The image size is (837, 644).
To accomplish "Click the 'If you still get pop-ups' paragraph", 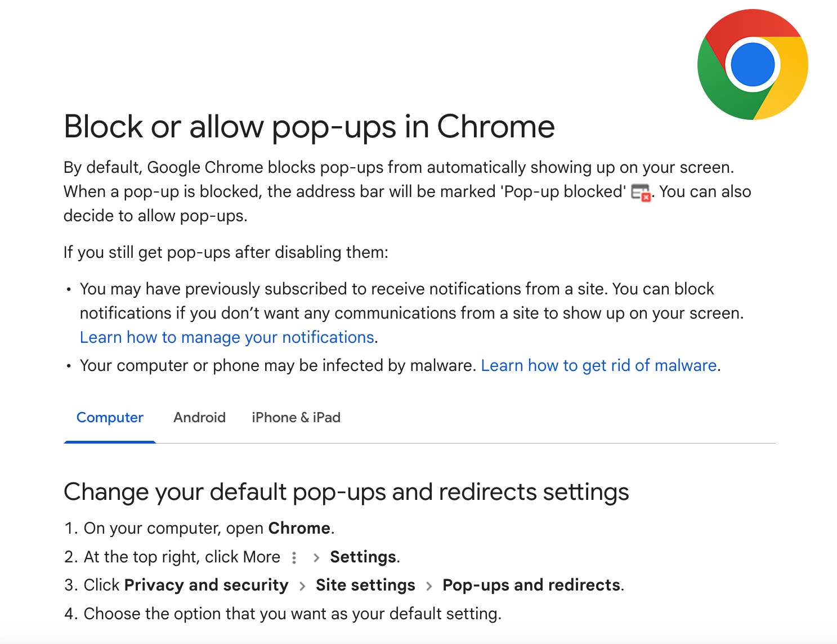I will (226, 252).
